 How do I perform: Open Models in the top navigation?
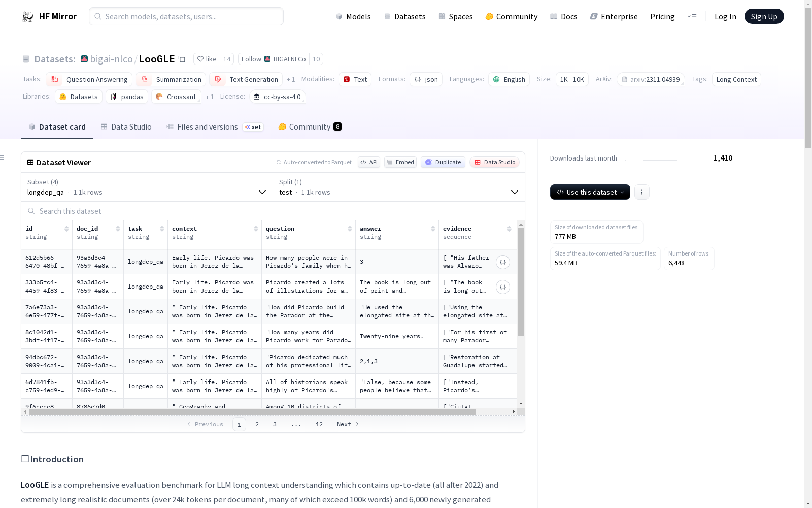pyautogui.click(x=353, y=16)
